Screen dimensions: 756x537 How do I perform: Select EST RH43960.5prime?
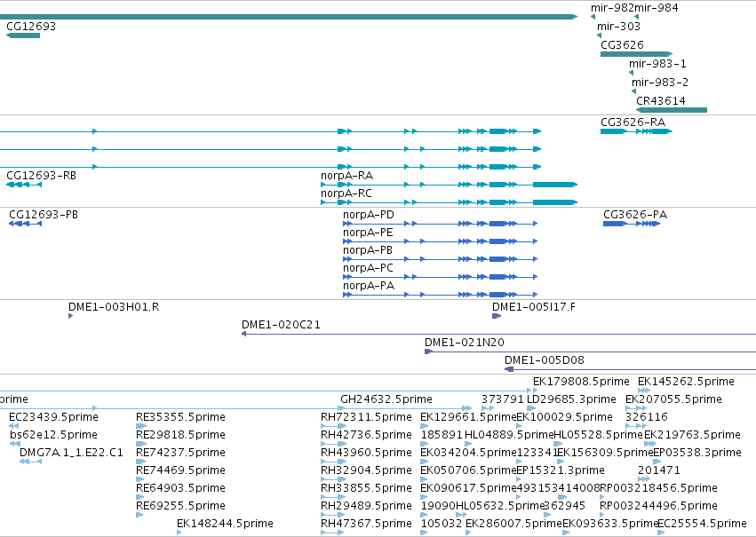coord(334,462)
